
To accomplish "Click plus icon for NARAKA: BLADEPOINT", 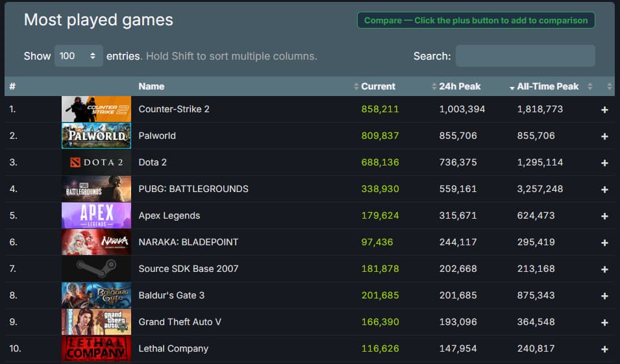I will [604, 242].
